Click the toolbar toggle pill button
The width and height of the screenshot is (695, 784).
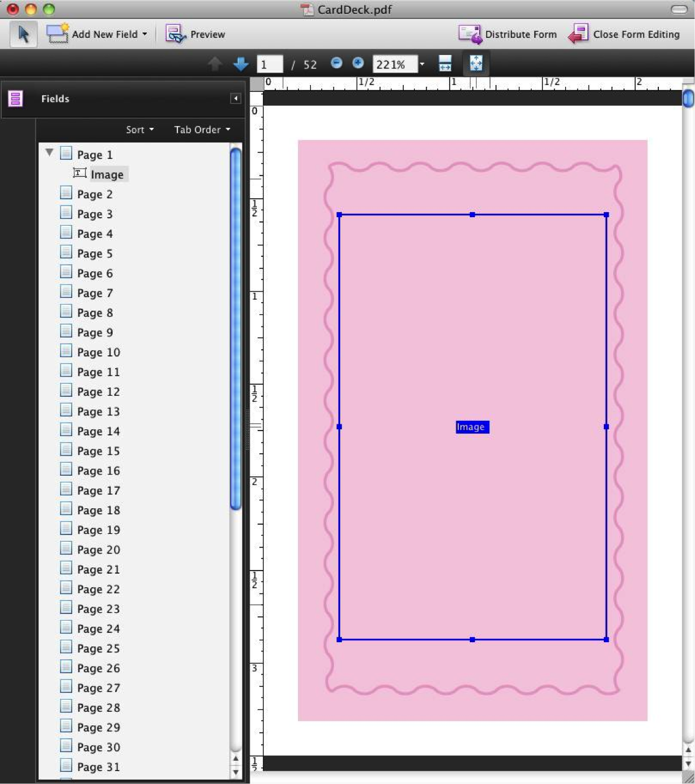point(679,9)
